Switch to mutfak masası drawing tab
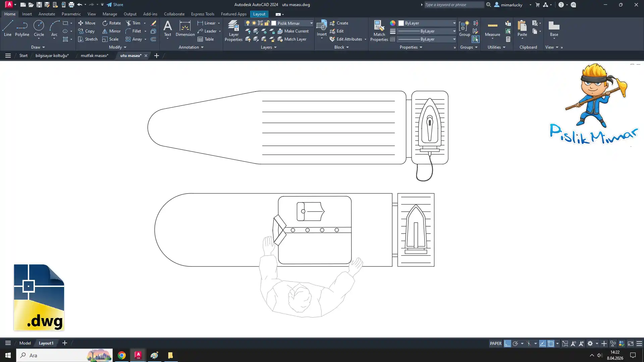The image size is (644, 362). click(x=94, y=56)
